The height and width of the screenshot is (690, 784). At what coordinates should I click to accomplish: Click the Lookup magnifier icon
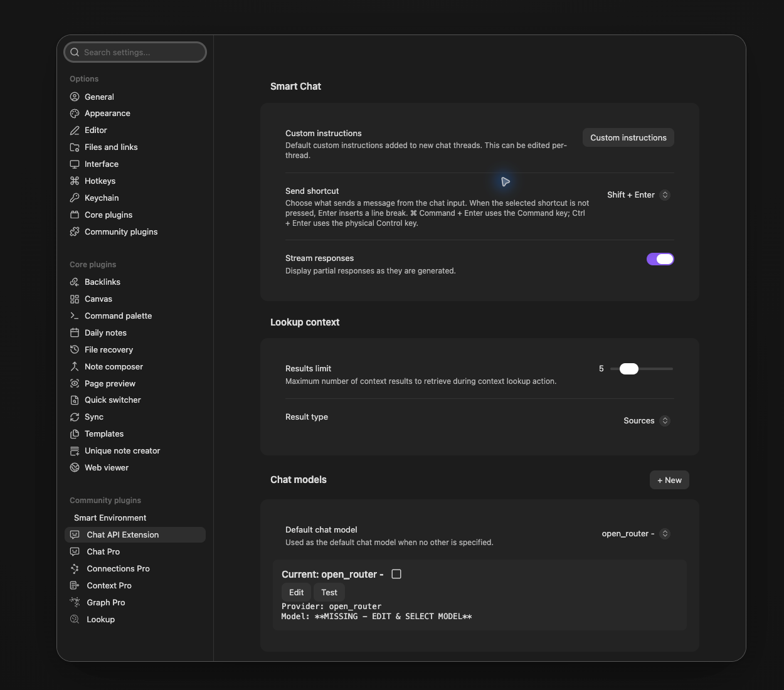tap(75, 620)
